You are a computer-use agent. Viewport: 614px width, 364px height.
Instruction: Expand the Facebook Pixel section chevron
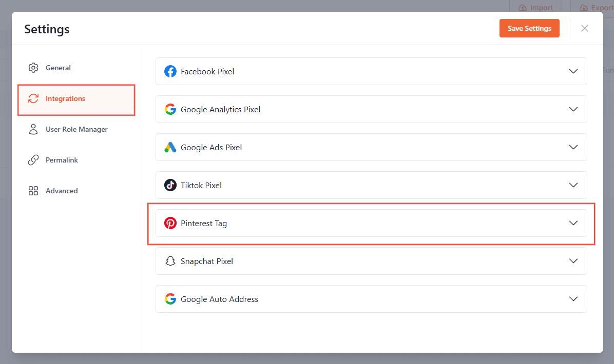click(x=573, y=72)
